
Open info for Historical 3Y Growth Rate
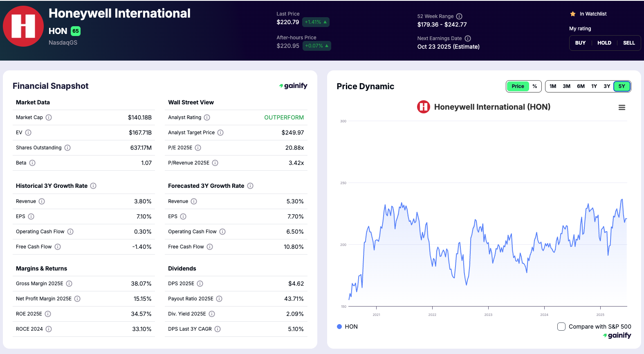coord(93,186)
